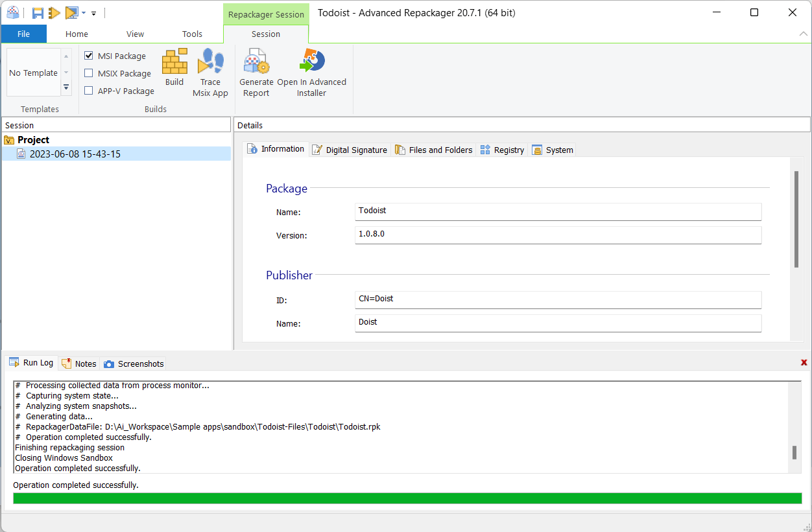Click the Notes tab icon
Screen dimensions: 812x532
[66, 364]
